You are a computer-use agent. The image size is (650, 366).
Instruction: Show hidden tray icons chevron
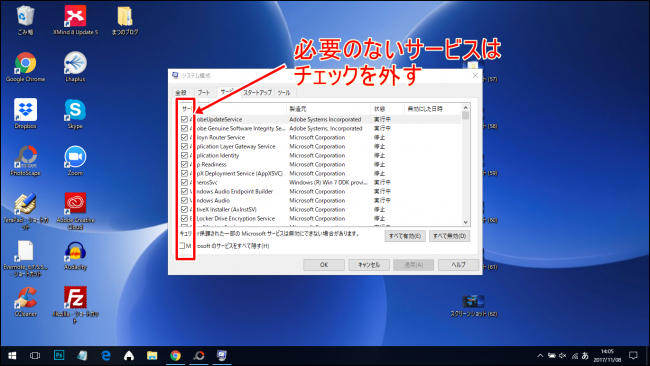pos(540,356)
